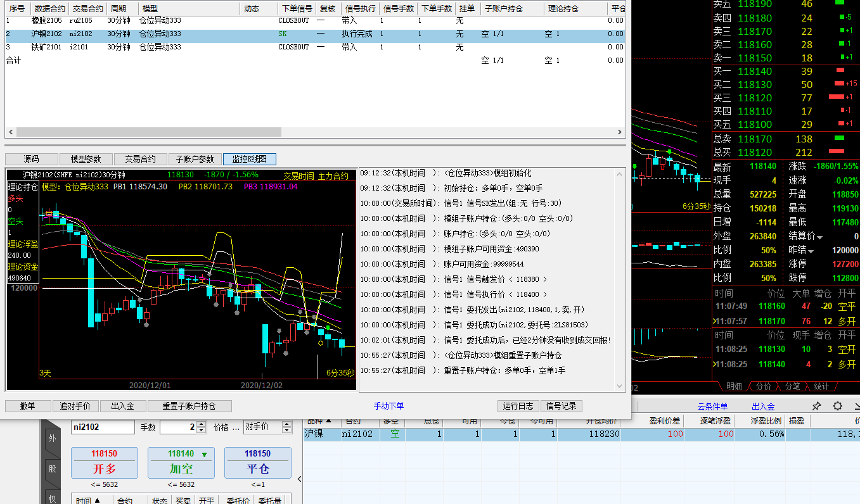The image size is (860, 504).
Task: Select the 分价 tab under the quote panel
Action: (764, 386)
